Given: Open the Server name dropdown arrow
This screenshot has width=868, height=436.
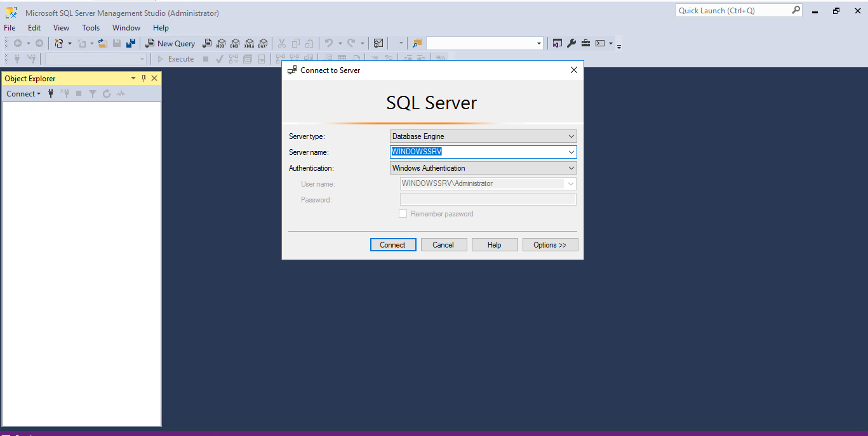Looking at the screenshot, I should tap(571, 152).
